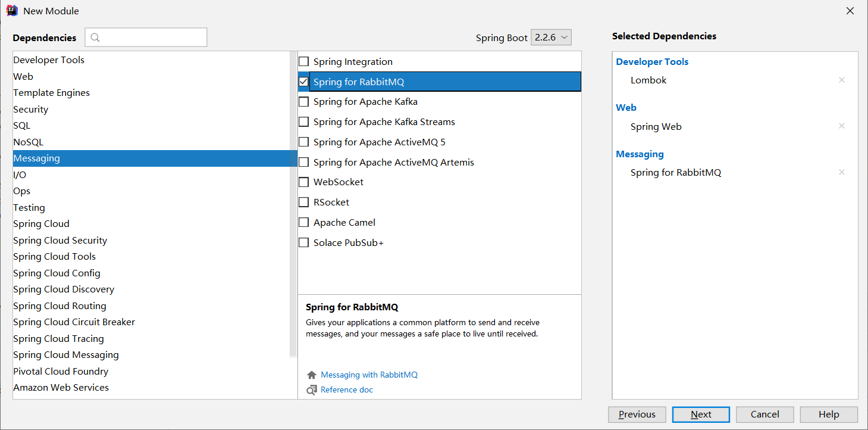Viewport: 868px width, 430px height.
Task: Open the Reference doc link
Action: pyautogui.click(x=347, y=390)
